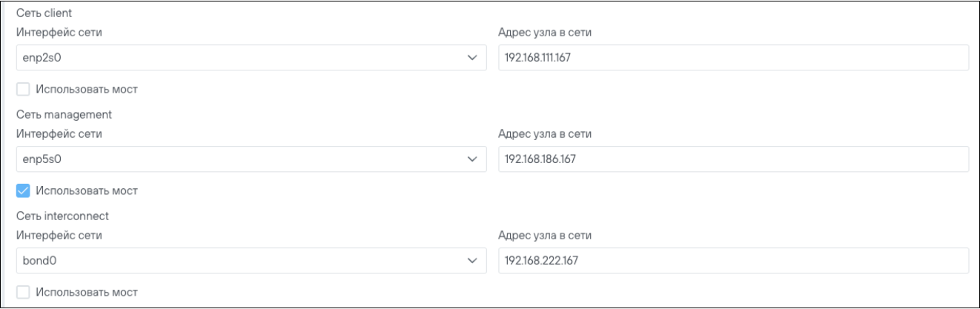Select the address field containing 192.168.222.167

(x=732, y=261)
